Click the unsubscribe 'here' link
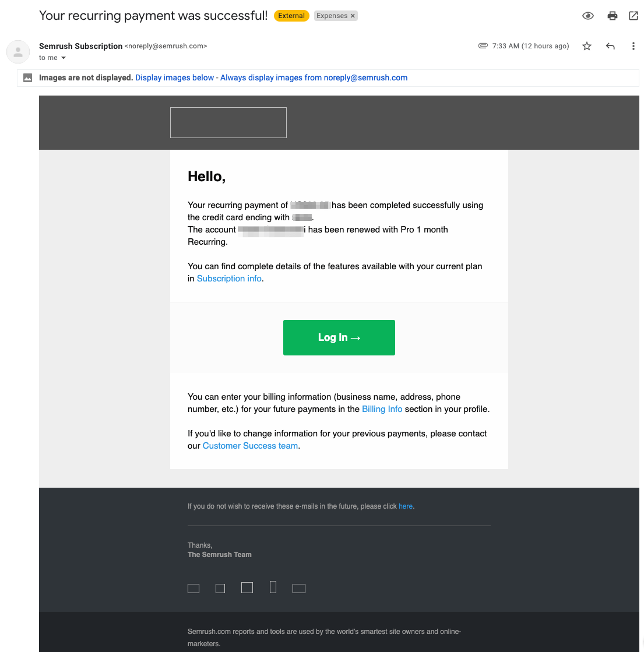Image resolution: width=644 pixels, height=652 pixels. [406, 506]
